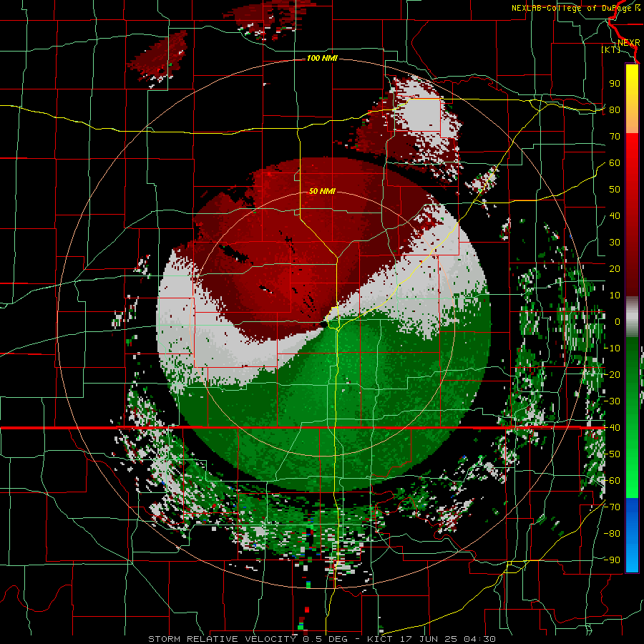Click the "NEXR" label above the scale
644x644 pixels.
628,43
